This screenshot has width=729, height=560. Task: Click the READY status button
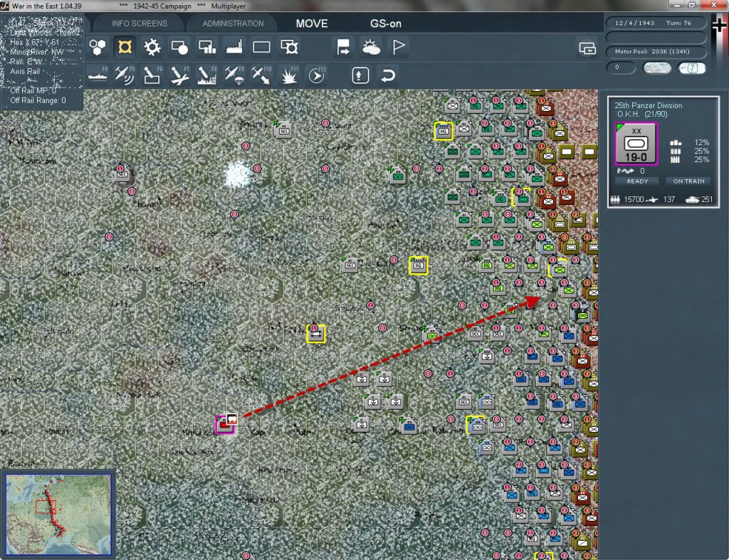point(637,181)
